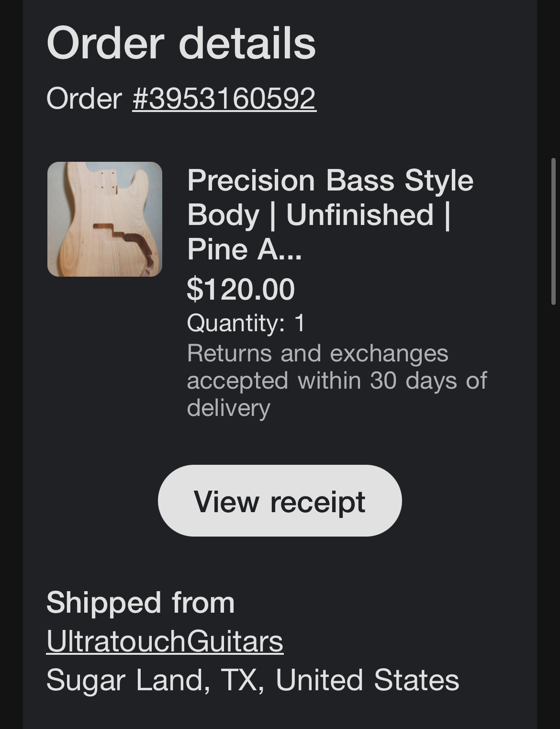Click the Order details heading
This screenshot has height=729, width=560.
(181, 43)
